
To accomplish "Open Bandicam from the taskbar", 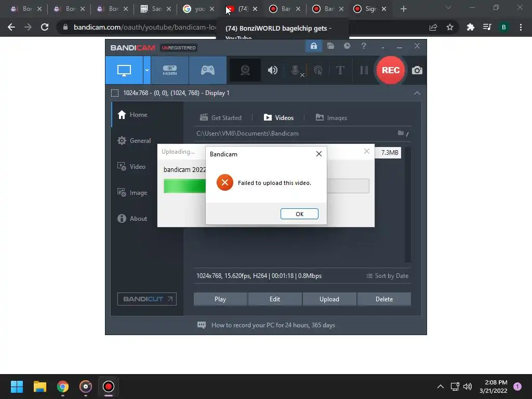I will (108, 387).
